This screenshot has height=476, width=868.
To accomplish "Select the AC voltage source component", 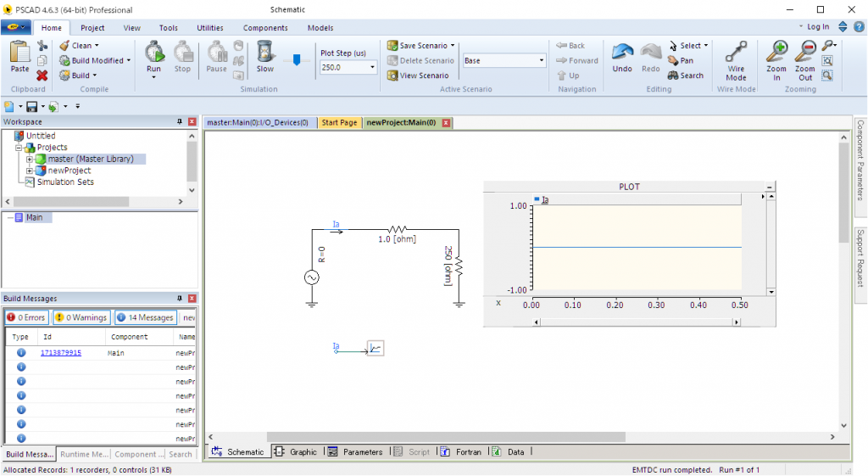I will click(312, 277).
